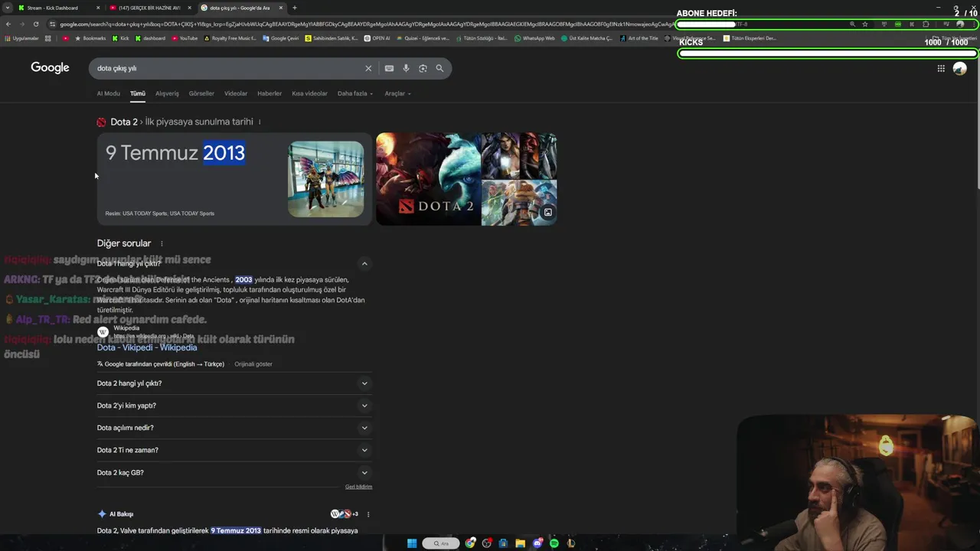The width and height of the screenshot is (980, 551).
Task: Go to the Google logo homepage
Action: 50,67
